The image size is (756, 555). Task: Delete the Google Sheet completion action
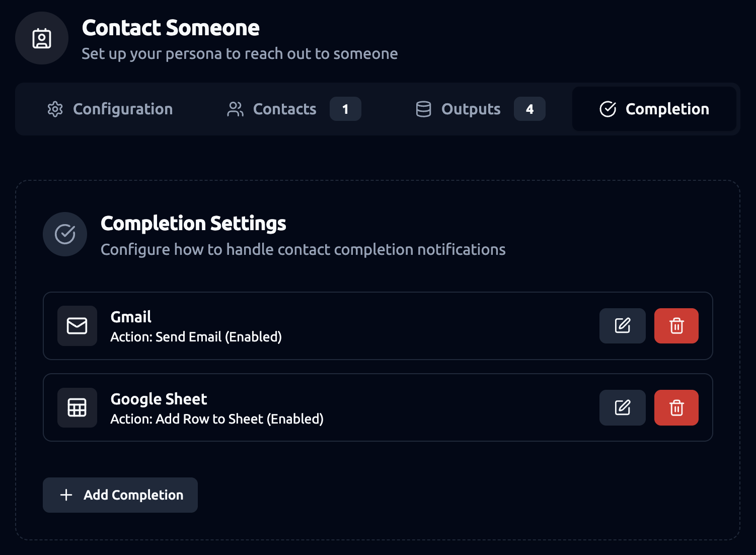[676, 407]
